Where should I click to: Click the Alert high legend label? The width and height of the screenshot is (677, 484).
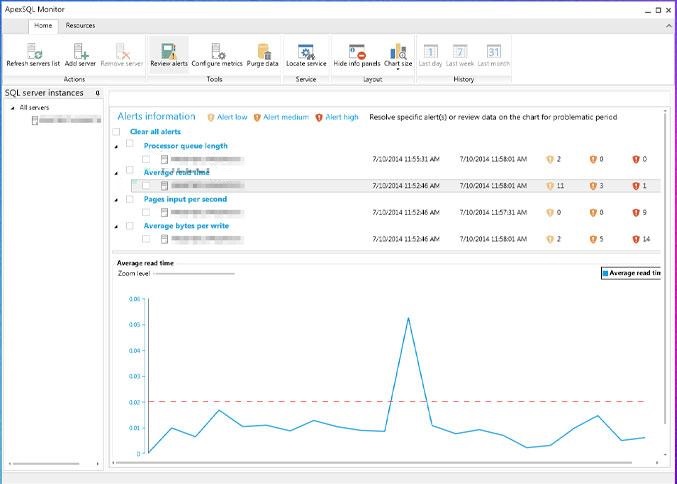[x=342, y=117]
